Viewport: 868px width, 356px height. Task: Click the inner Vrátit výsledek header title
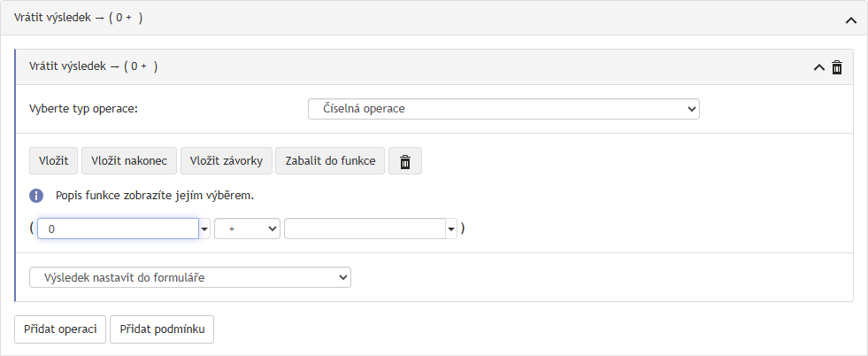(x=93, y=67)
